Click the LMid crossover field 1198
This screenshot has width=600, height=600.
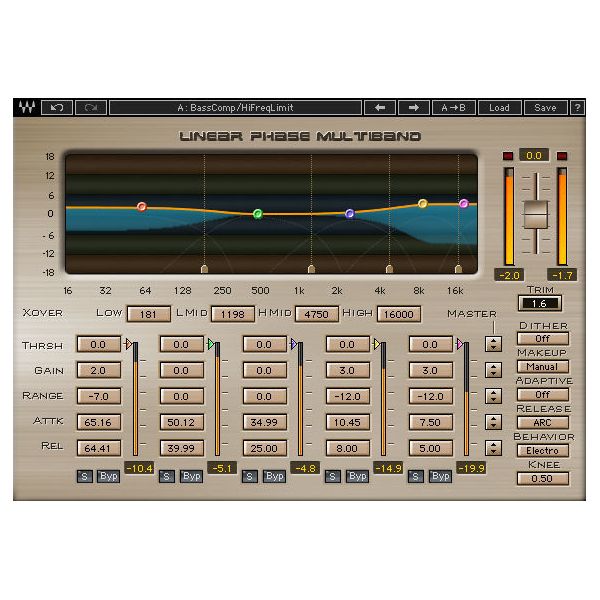pyautogui.click(x=233, y=314)
